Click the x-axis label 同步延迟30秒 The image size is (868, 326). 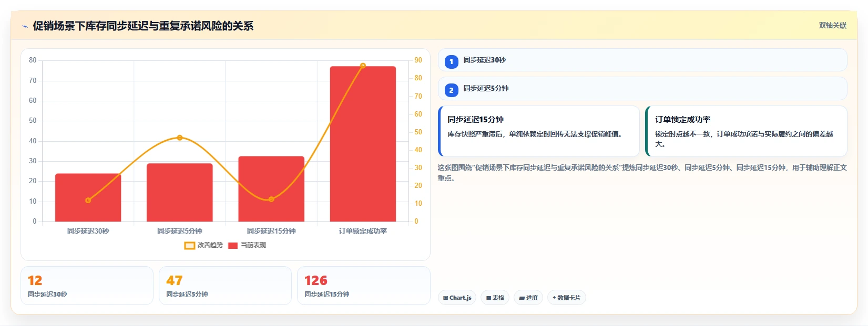tap(88, 231)
